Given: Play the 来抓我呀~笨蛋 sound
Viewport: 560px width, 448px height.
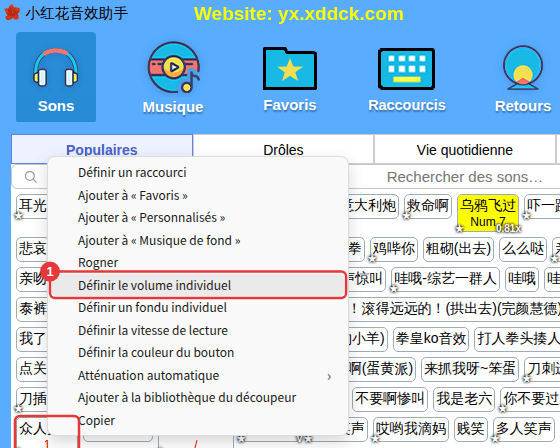Looking at the screenshot, I should [470, 369].
